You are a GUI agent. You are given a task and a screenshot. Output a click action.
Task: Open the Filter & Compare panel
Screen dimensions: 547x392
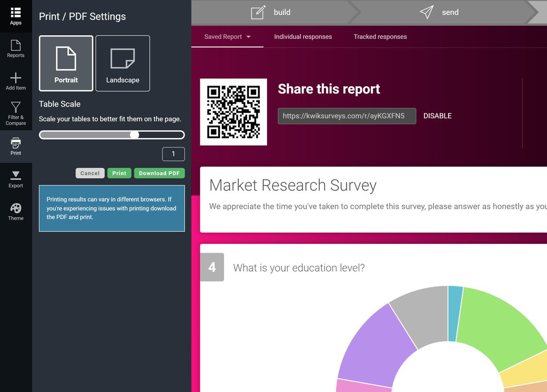tap(16, 112)
